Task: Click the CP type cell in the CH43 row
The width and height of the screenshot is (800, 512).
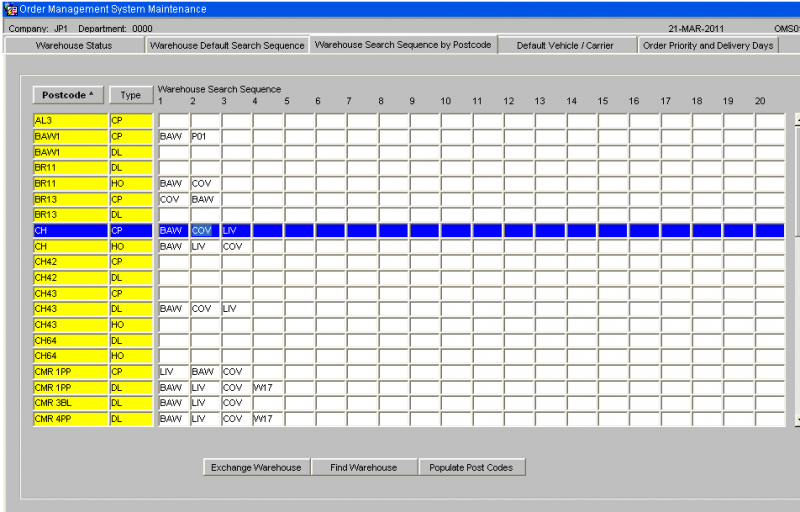Action: click(x=131, y=293)
